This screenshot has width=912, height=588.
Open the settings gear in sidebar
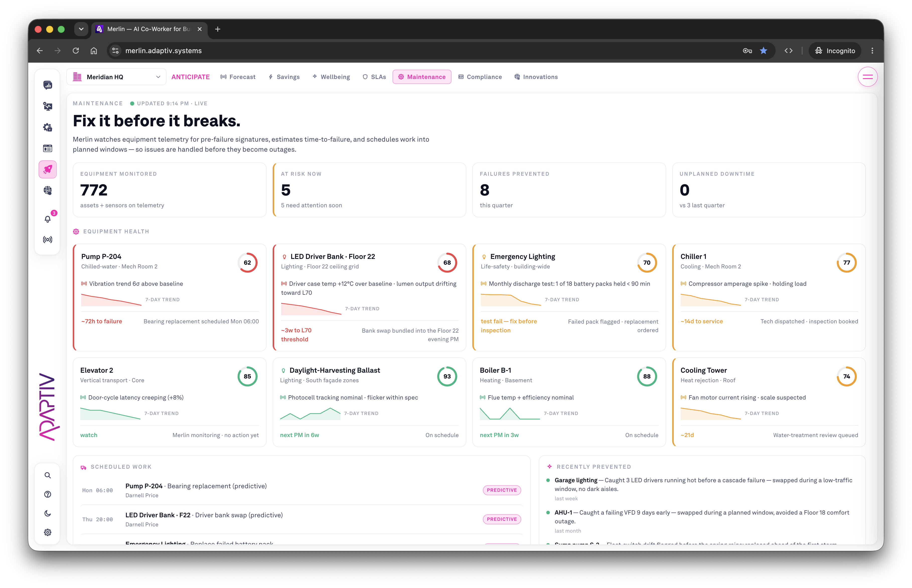[x=47, y=532]
